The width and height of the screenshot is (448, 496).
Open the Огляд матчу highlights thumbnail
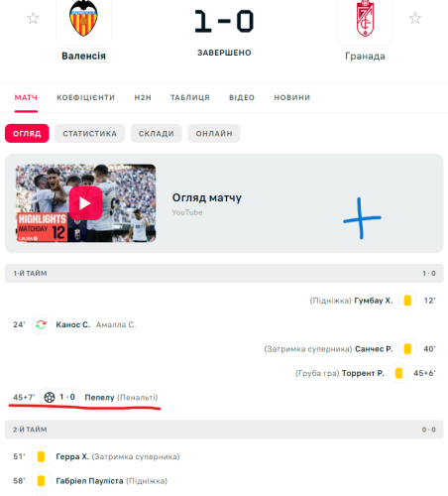click(86, 203)
